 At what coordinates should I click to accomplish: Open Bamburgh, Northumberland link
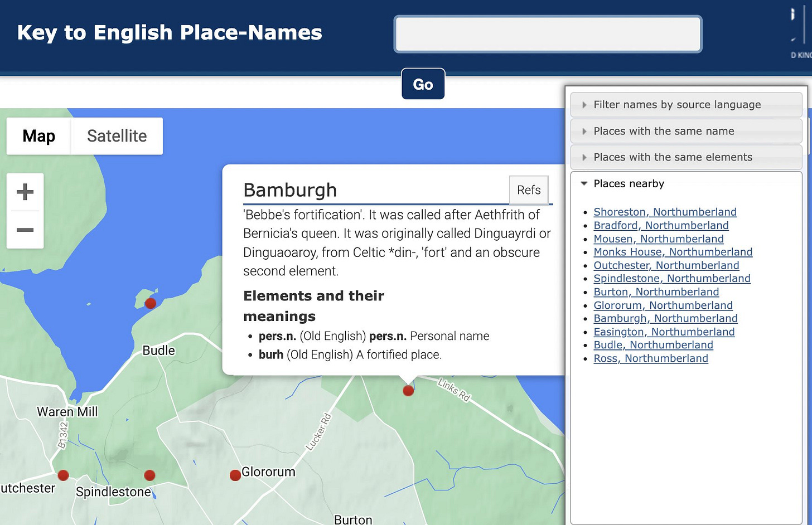[665, 318]
